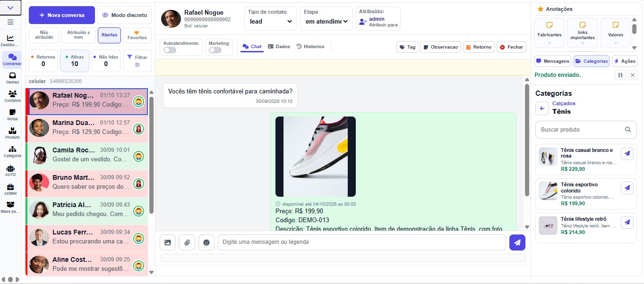Select the Abertas filter
Screen dimensions: 644x284
pyautogui.click(x=109, y=35)
